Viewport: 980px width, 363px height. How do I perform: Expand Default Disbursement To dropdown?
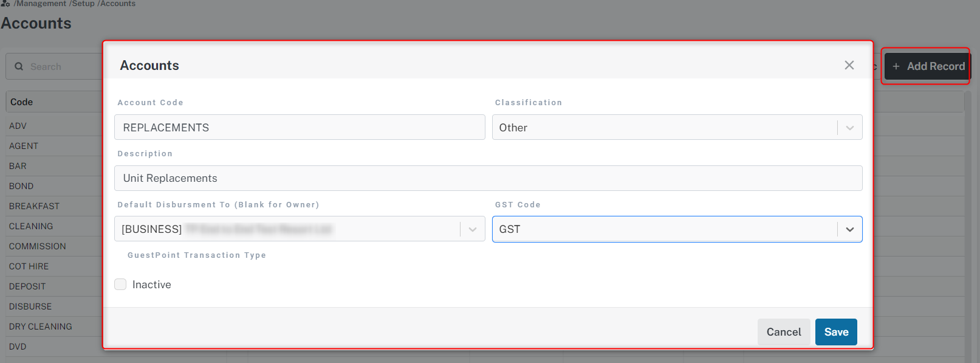pyautogui.click(x=472, y=229)
